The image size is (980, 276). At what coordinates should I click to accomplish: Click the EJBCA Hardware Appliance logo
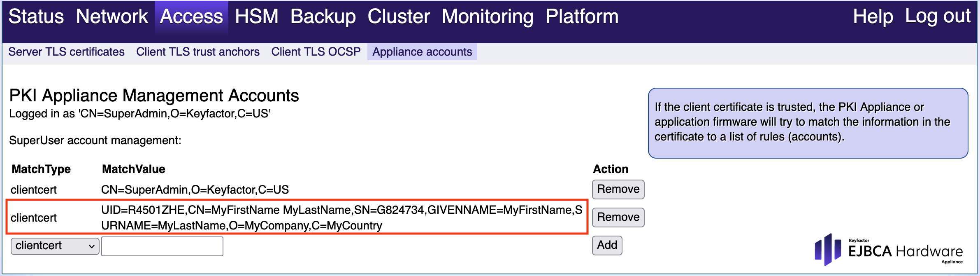coord(889,250)
